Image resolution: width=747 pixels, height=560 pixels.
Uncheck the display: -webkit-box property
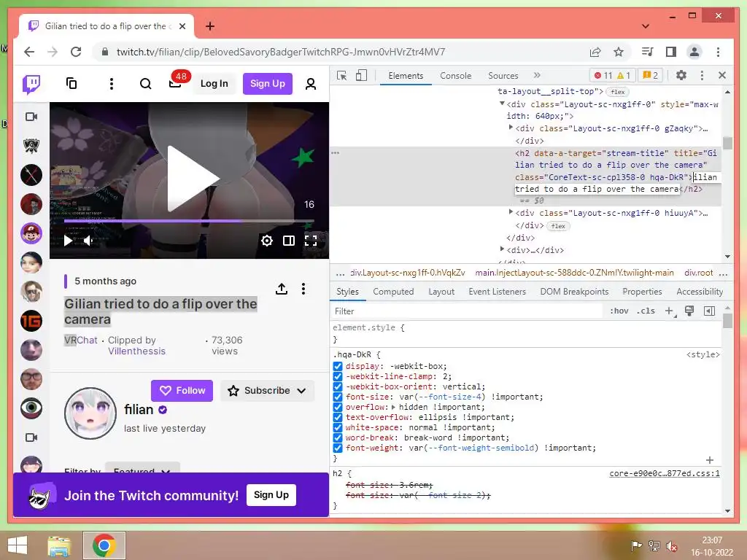[338, 366]
